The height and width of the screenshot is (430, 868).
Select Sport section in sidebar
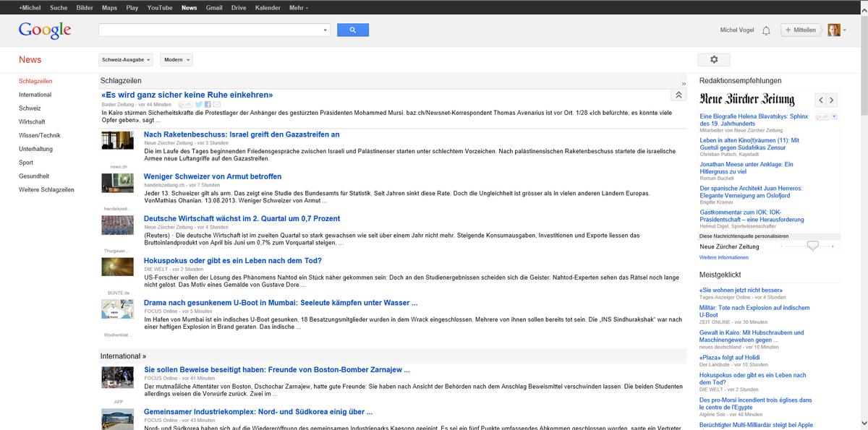click(26, 163)
